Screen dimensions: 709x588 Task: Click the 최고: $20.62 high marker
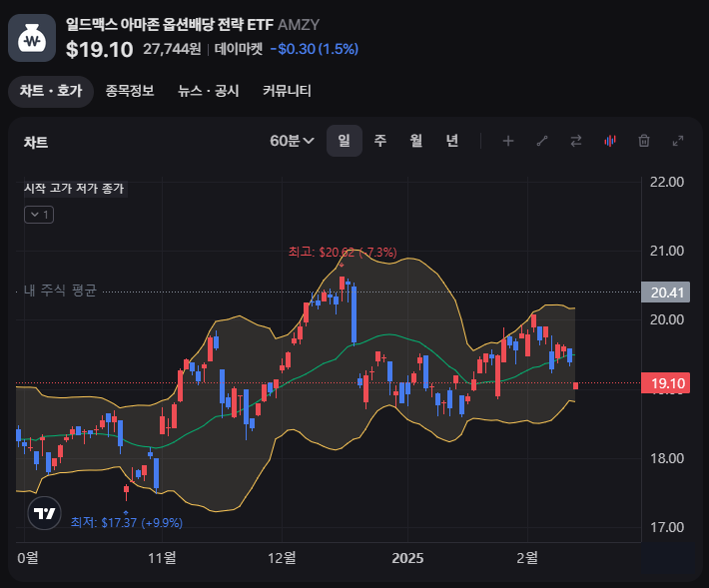(x=343, y=253)
